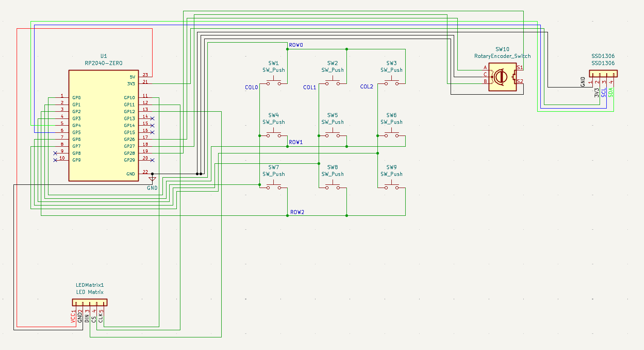Select the SSD1306 four-pin connector symbol

pos(603,74)
